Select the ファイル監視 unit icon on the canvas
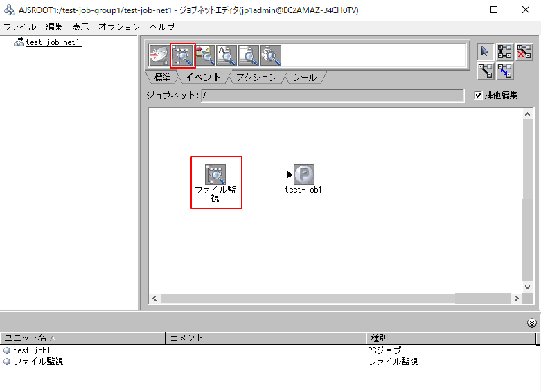Screen dimensions: 541x392 click(215, 175)
